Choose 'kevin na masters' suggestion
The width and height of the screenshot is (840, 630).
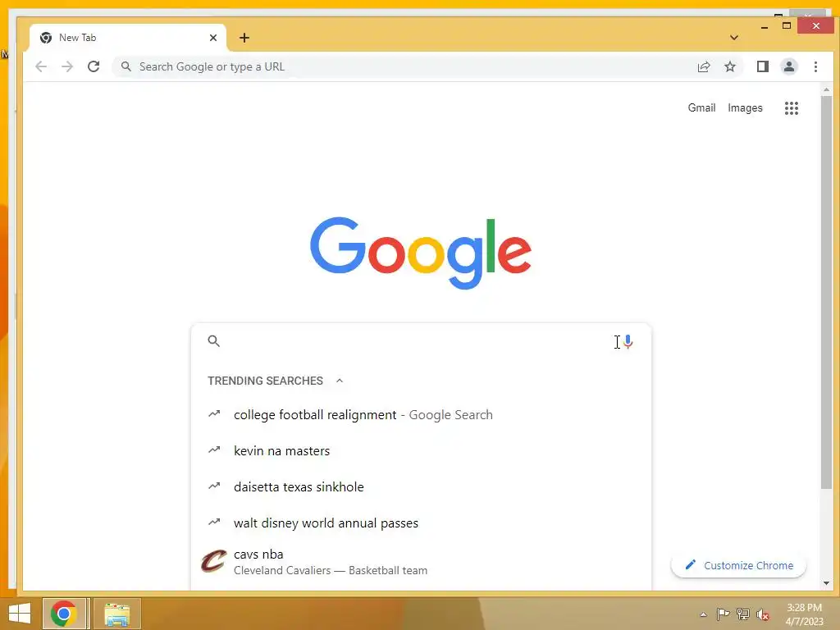tap(421, 450)
